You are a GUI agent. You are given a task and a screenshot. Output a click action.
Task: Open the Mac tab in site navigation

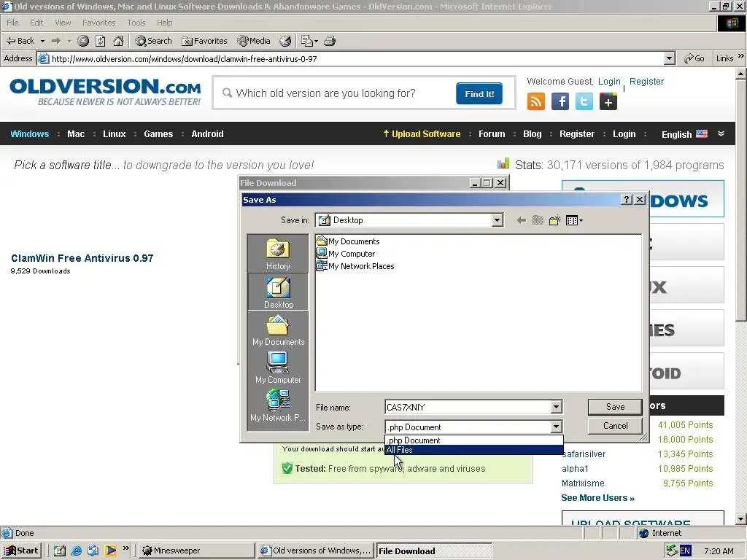point(76,134)
